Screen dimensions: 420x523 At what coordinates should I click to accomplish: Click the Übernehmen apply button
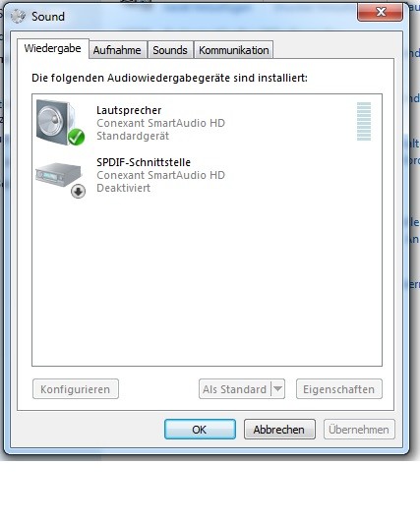click(x=359, y=430)
